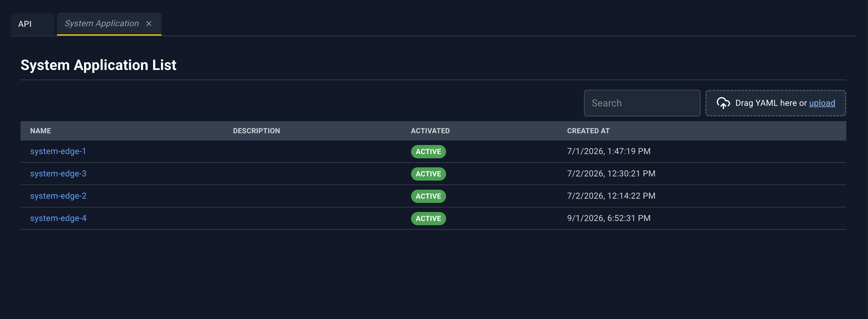Open system-edge-4 application
This screenshot has height=319, width=868.
[x=58, y=218]
